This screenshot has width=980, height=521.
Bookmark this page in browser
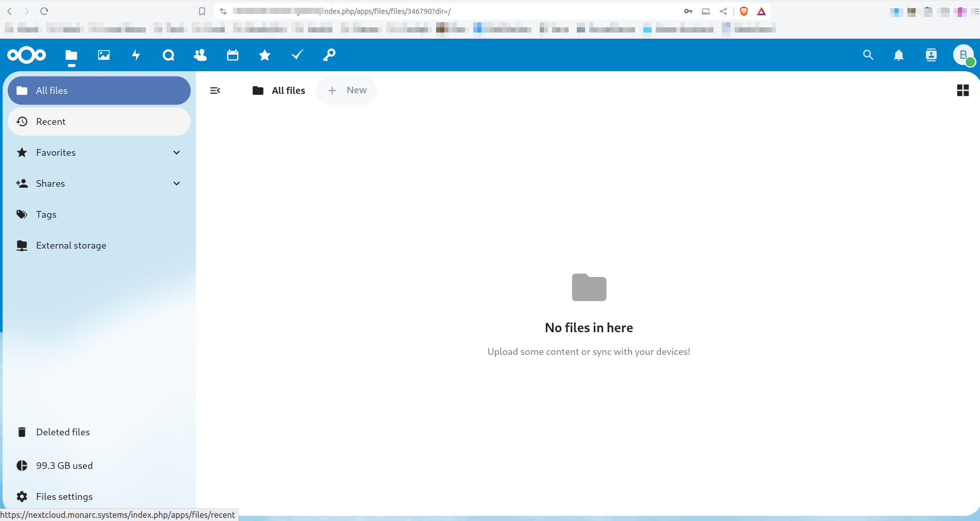(202, 11)
